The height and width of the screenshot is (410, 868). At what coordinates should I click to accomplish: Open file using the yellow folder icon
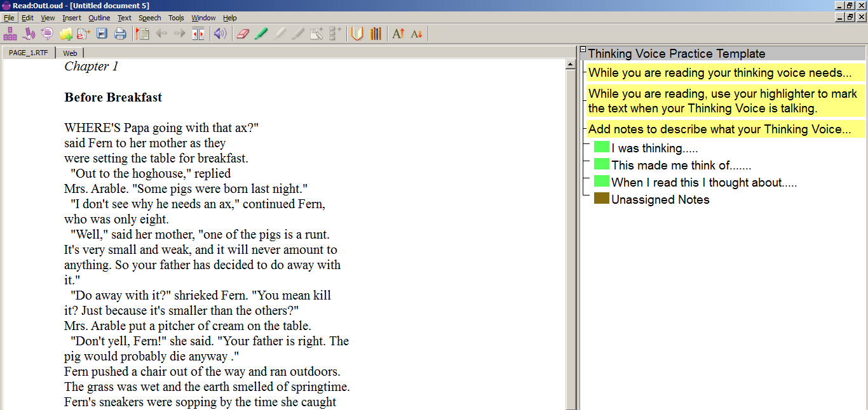(x=65, y=34)
